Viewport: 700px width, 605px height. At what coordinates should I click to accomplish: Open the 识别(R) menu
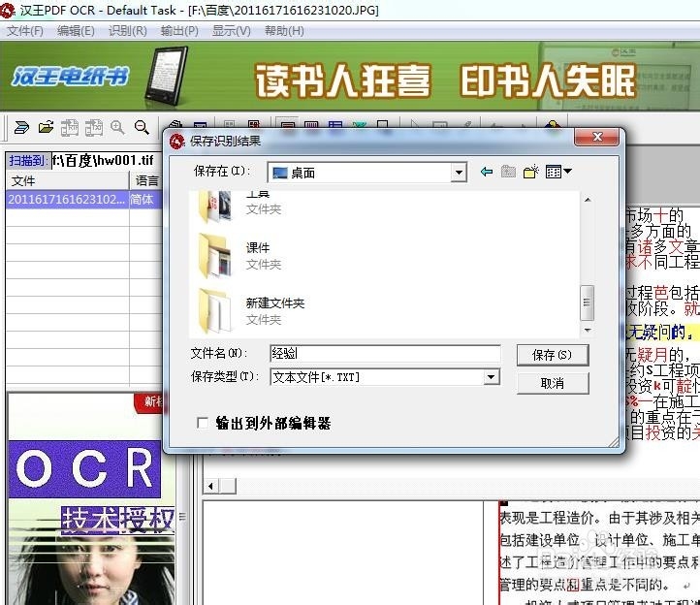[x=128, y=31]
